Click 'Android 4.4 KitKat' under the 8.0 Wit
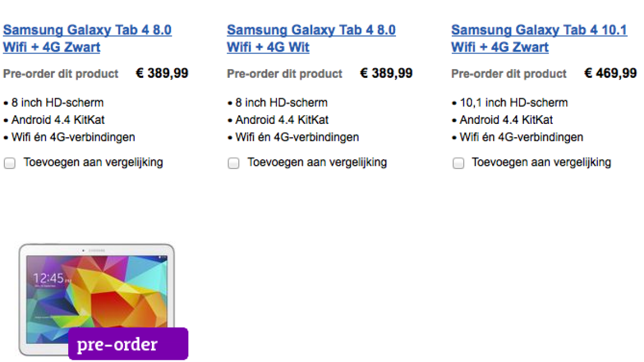 coord(282,120)
